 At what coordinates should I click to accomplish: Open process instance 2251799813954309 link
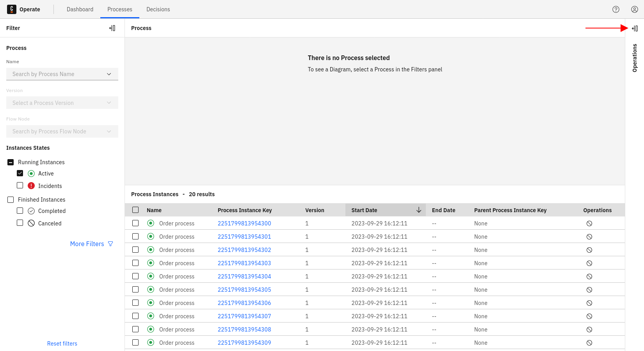(x=244, y=343)
